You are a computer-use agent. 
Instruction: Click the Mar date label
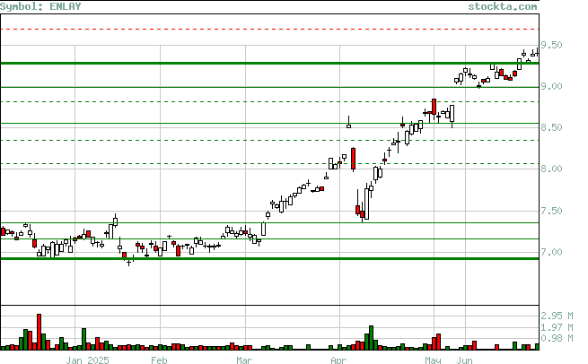pyautogui.click(x=244, y=360)
